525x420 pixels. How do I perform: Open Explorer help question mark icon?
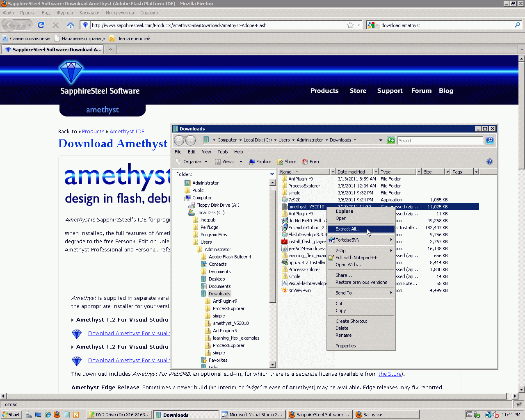point(489,162)
